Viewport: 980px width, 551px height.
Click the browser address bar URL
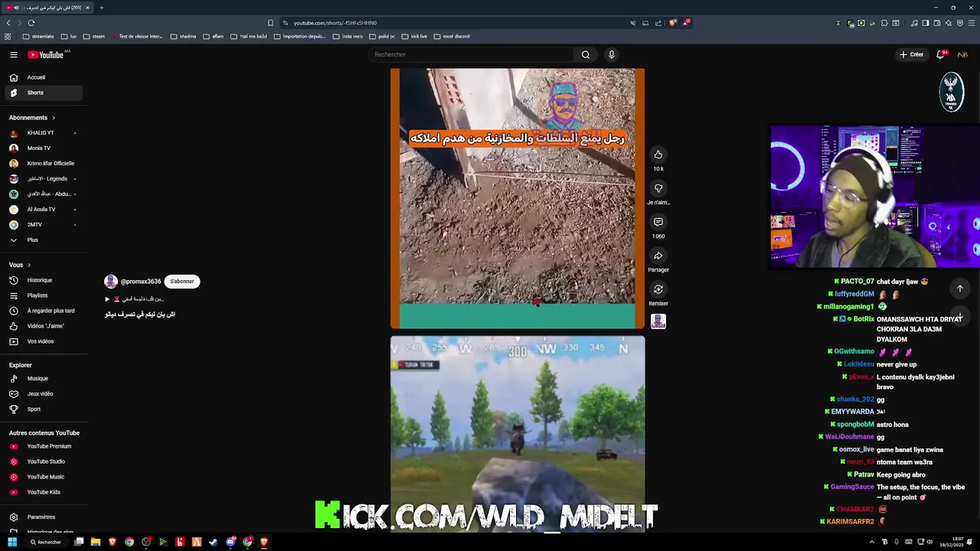335,23
